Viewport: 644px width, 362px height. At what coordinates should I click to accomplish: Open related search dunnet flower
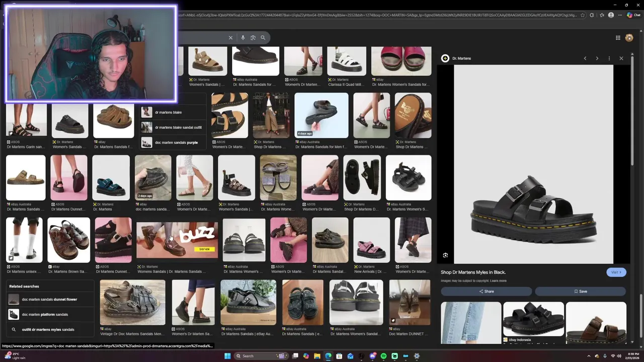50,299
